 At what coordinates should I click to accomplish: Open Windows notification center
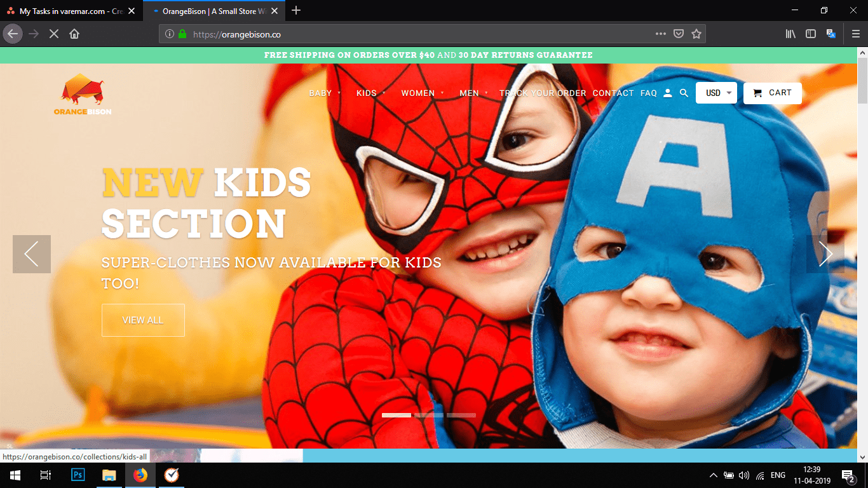coord(848,475)
